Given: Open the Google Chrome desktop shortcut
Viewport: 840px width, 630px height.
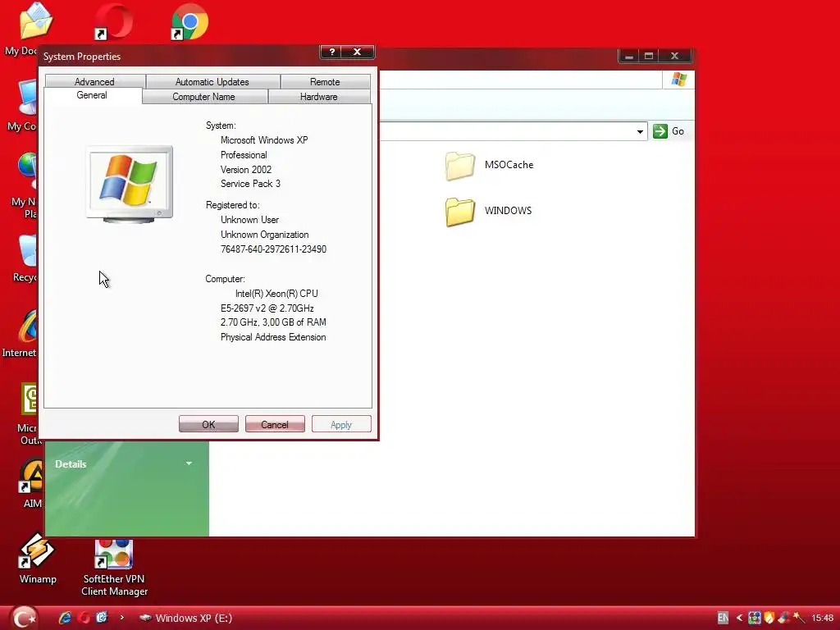Looking at the screenshot, I should [x=189, y=21].
